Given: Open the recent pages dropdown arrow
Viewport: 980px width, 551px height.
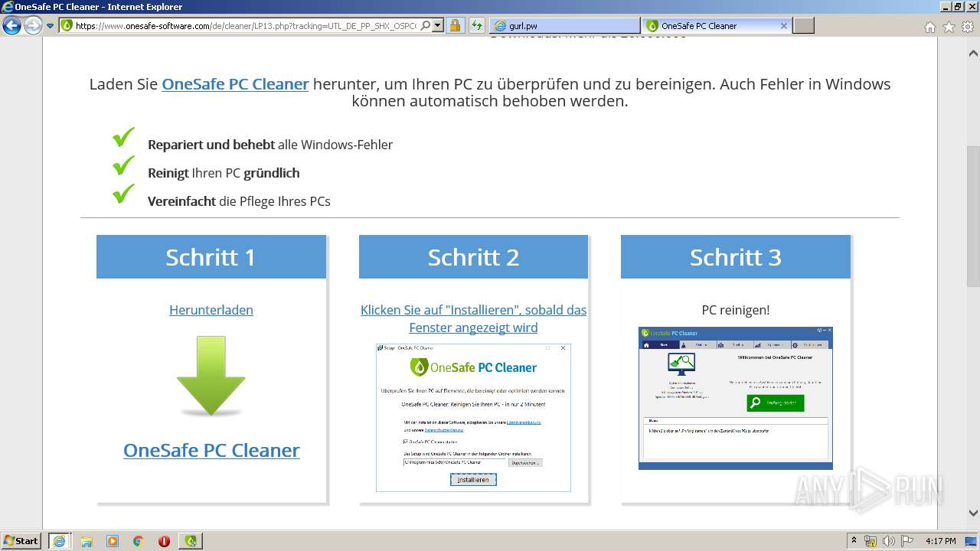Looking at the screenshot, I should [x=50, y=26].
